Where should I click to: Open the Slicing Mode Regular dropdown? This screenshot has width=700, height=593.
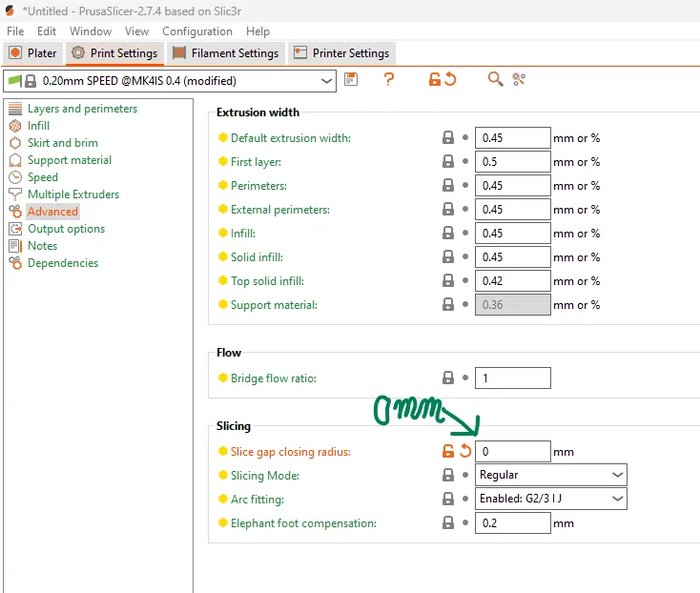pos(551,475)
